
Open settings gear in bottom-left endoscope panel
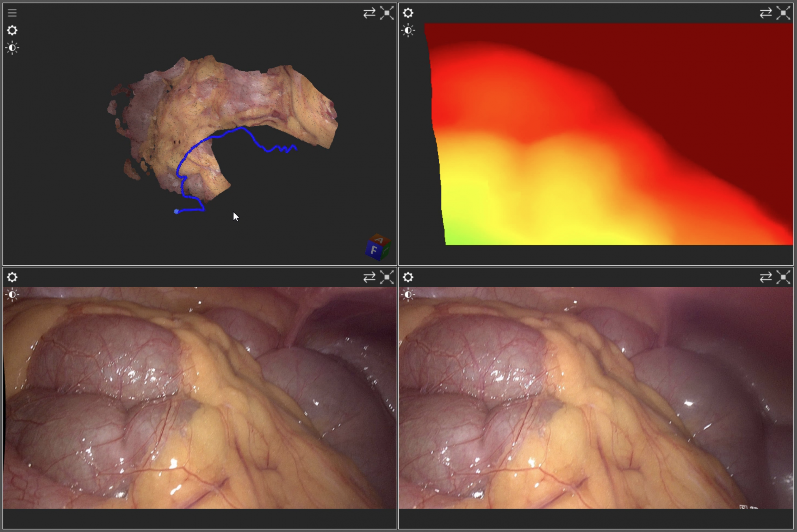click(12, 277)
